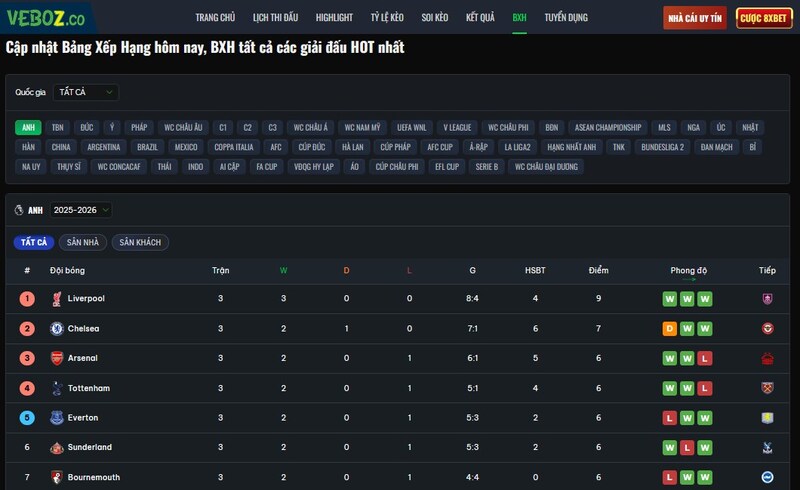Viewport: 800px width, 490px height.
Task: Click the VEBOZ.co site logo
Action: pyautogui.click(x=46, y=18)
